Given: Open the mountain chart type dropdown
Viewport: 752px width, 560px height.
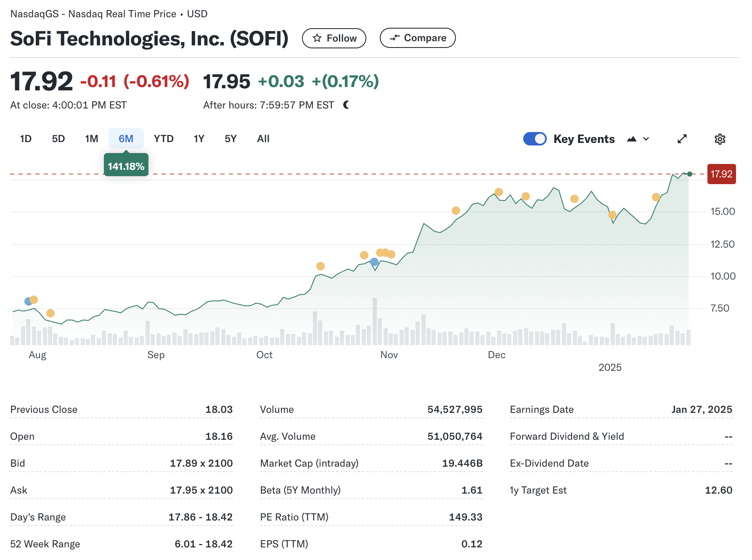Looking at the screenshot, I should (x=638, y=139).
